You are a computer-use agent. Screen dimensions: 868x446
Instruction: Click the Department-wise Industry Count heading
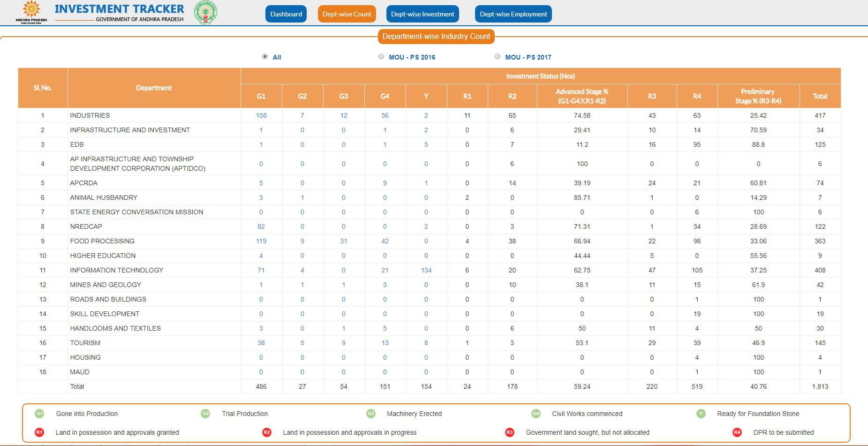pyautogui.click(x=436, y=36)
